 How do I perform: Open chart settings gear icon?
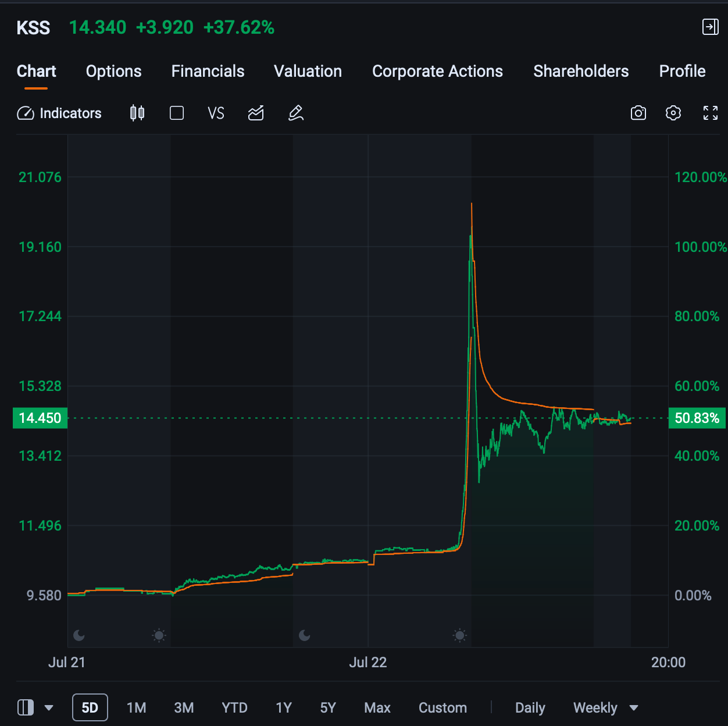coord(673,113)
